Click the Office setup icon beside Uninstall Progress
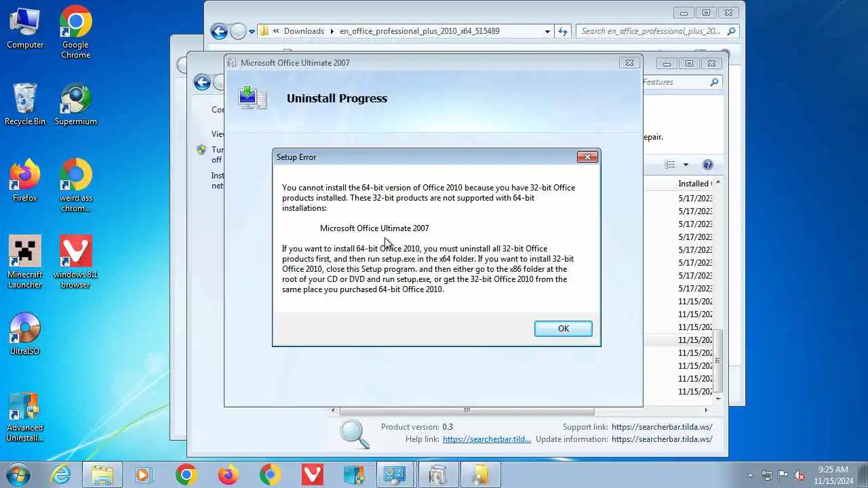 [252, 98]
